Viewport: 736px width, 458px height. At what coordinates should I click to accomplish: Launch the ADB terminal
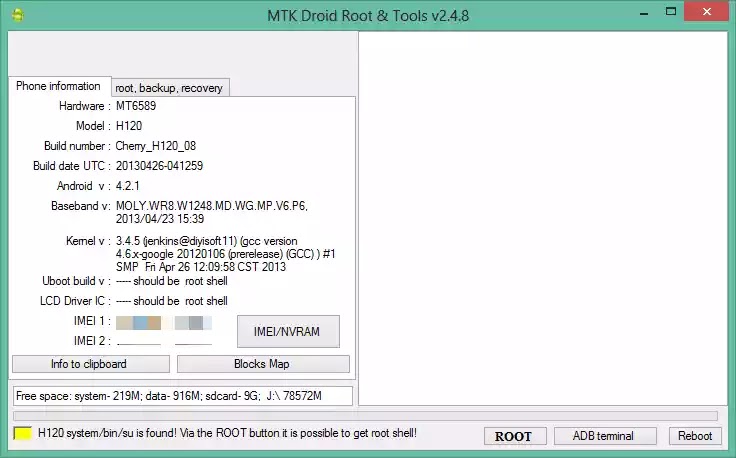605,436
